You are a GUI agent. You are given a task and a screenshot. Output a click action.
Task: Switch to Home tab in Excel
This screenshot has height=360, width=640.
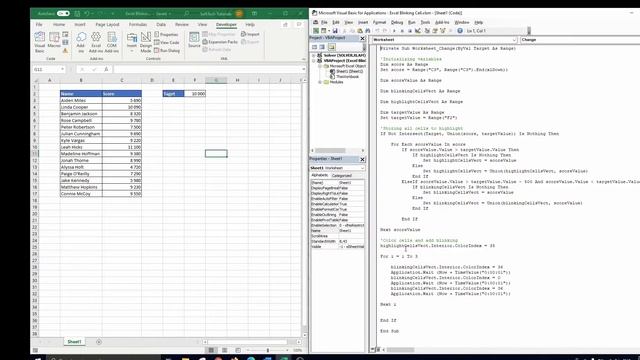coord(59,24)
